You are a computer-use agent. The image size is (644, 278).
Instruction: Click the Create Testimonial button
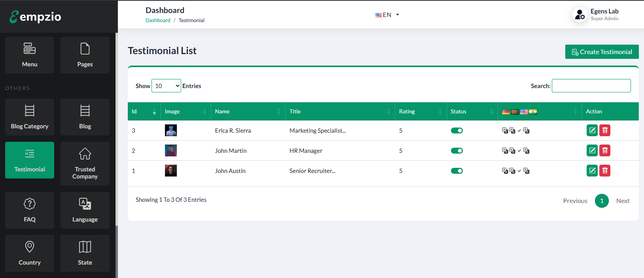pyautogui.click(x=602, y=52)
